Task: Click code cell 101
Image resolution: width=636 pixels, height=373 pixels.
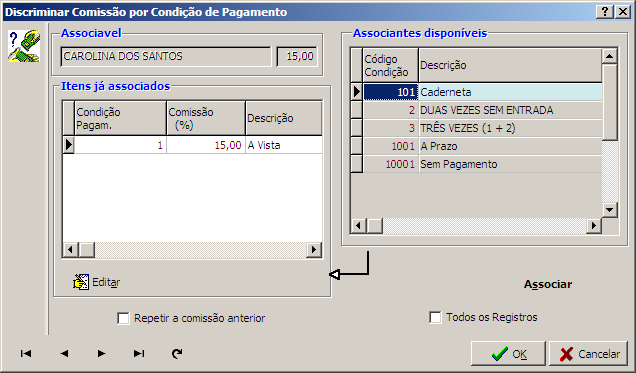Action: pos(391,92)
